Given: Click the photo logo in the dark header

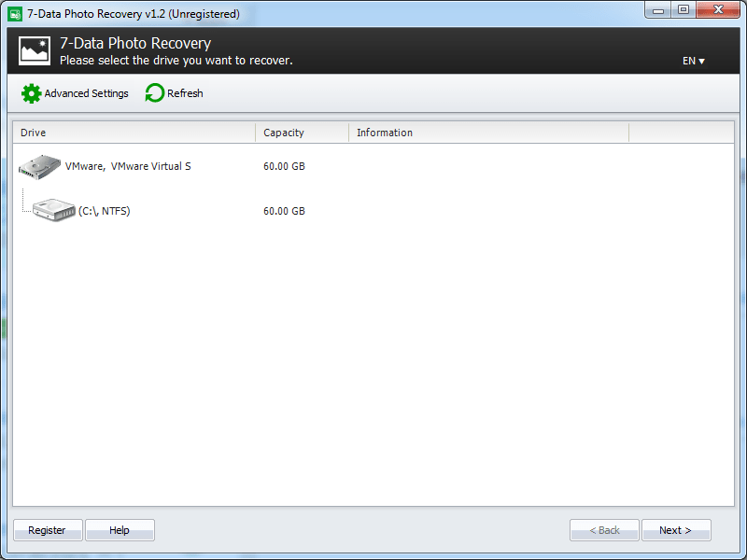Looking at the screenshot, I should pos(34,50).
